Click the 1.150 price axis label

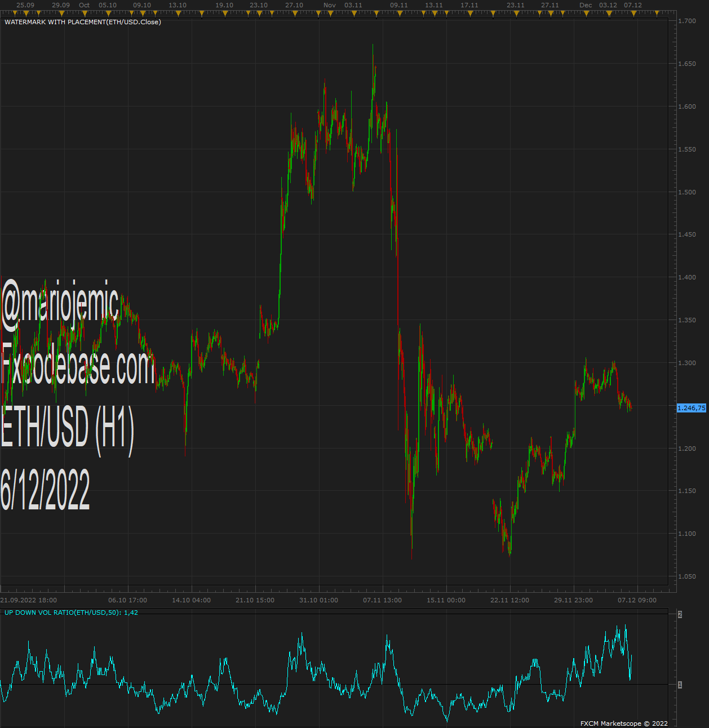tap(687, 491)
